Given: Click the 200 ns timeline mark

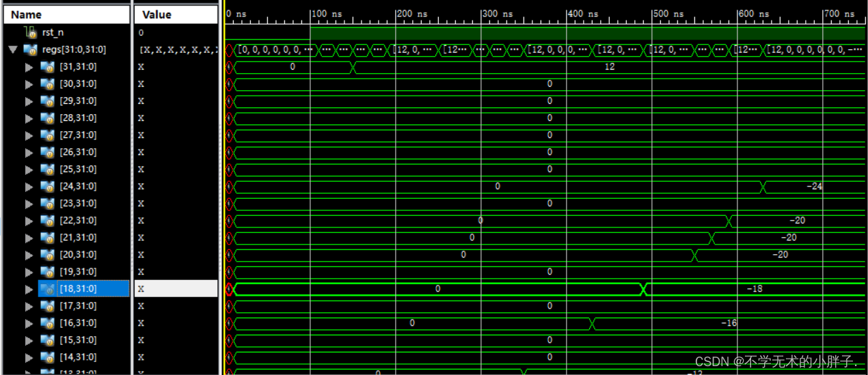Looking at the screenshot, I should click(x=411, y=14).
